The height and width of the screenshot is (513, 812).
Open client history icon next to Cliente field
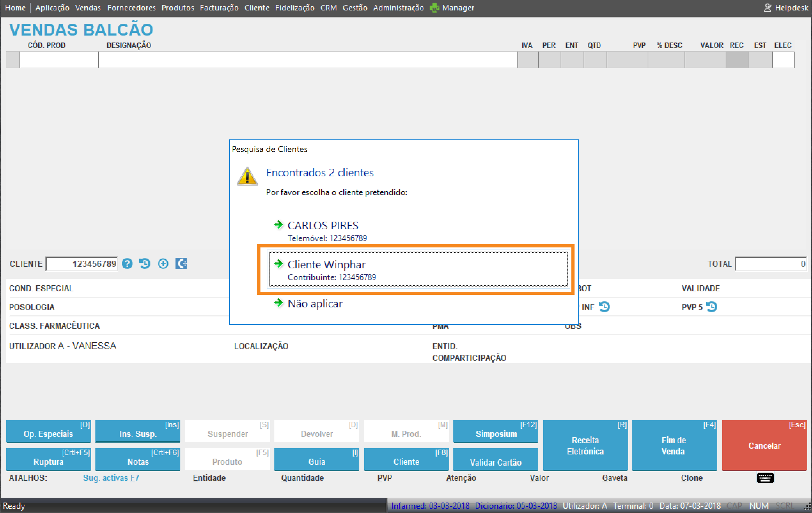145,264
